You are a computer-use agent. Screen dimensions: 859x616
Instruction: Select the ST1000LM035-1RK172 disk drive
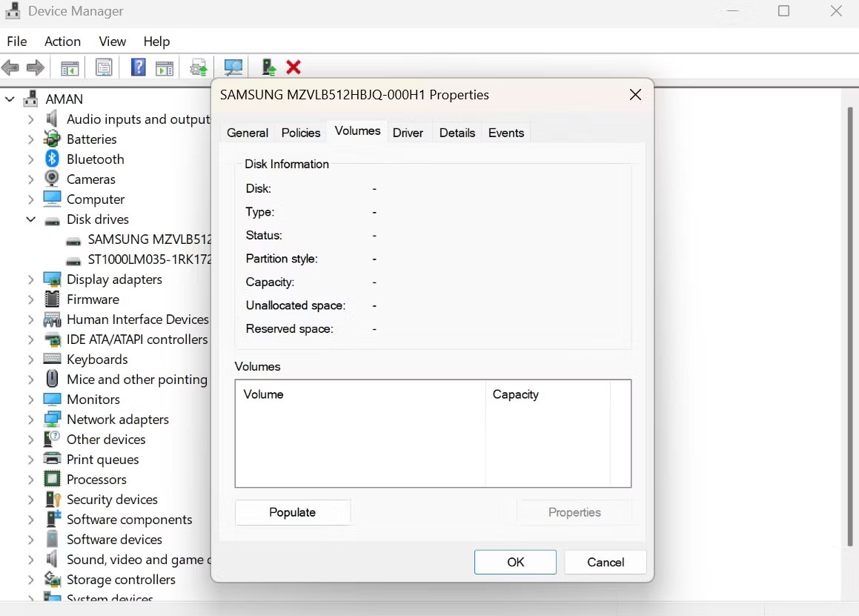pyautogui.click(x=149, y=259)
